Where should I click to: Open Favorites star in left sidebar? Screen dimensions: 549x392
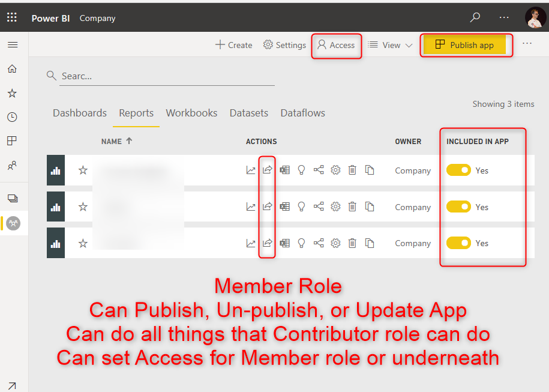coord(12,93)
